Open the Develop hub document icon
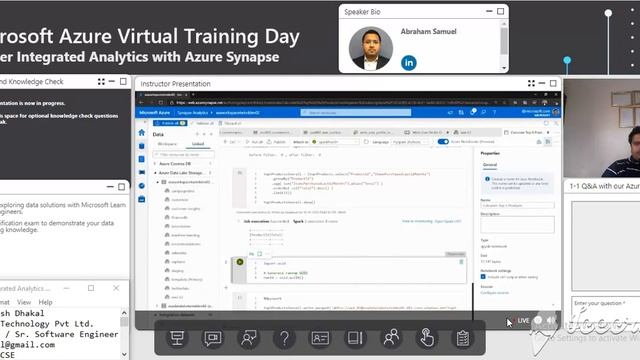 [142, 159]
